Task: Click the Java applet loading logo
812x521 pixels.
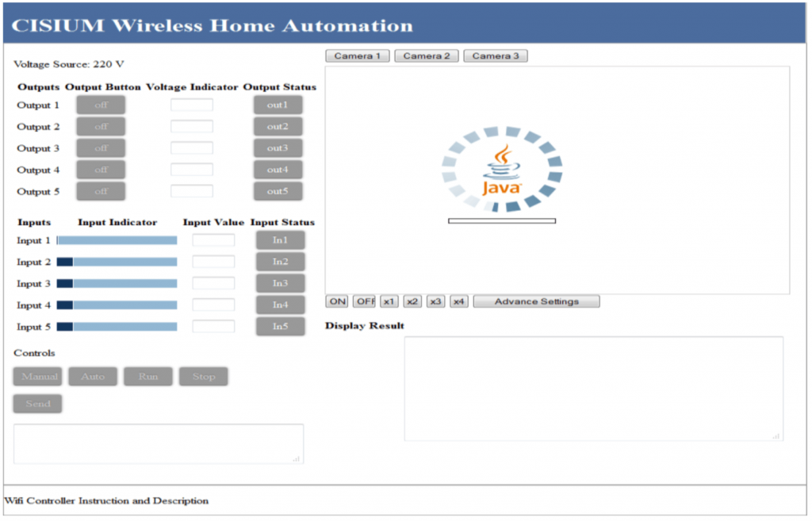Action: pos(502,170)
